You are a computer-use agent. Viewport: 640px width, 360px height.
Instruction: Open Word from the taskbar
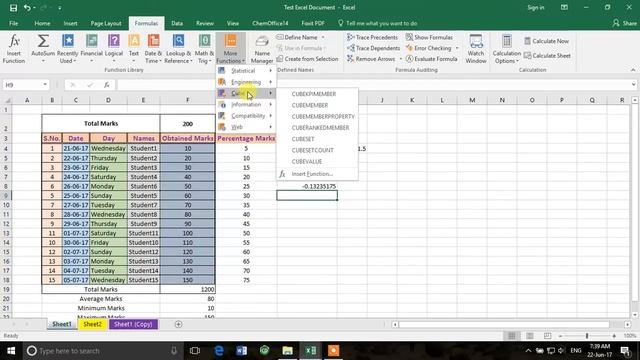pos(242,351)
